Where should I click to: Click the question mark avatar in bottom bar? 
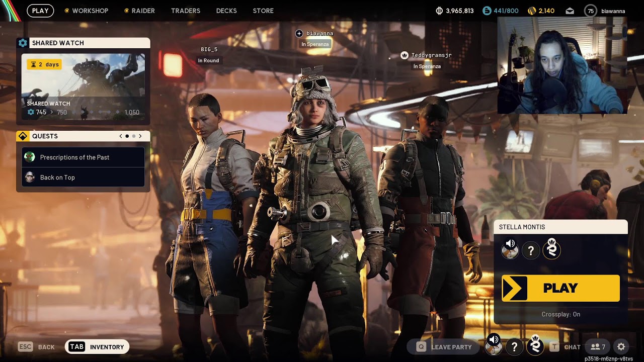pos(514,346)
